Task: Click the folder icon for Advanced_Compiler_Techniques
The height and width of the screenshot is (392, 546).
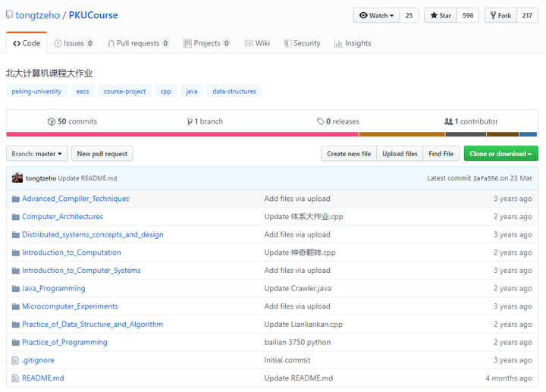Action: 15,199
